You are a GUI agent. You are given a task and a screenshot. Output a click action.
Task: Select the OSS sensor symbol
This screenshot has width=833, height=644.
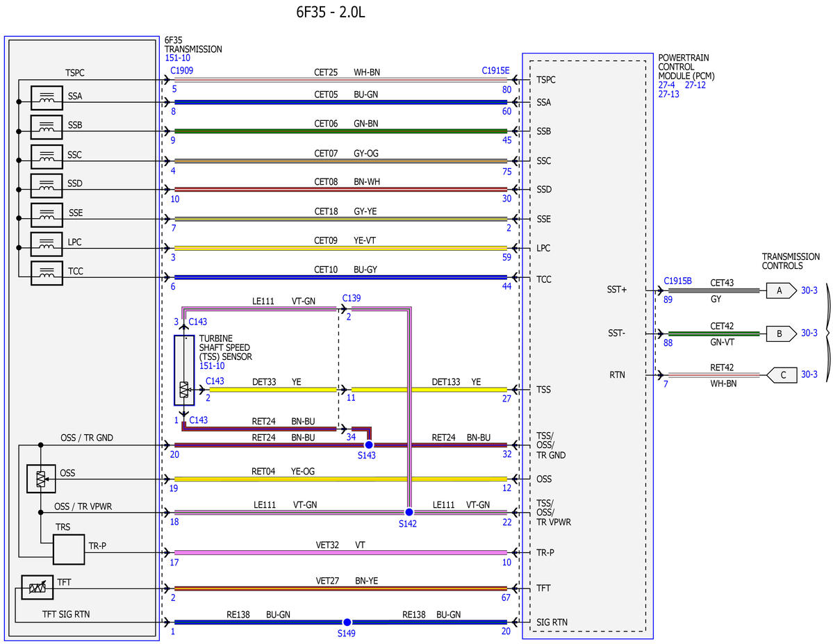41,479
